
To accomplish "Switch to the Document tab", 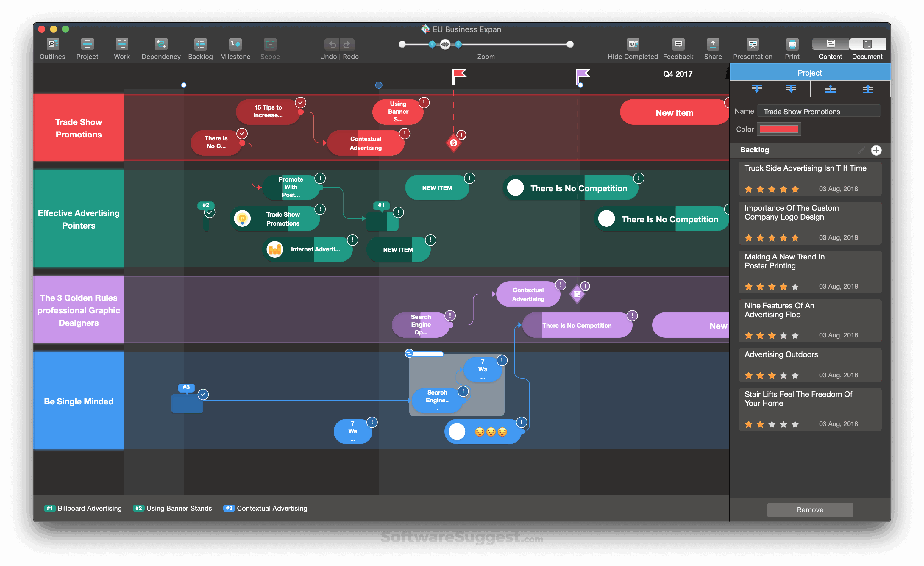I will (867, 48).
